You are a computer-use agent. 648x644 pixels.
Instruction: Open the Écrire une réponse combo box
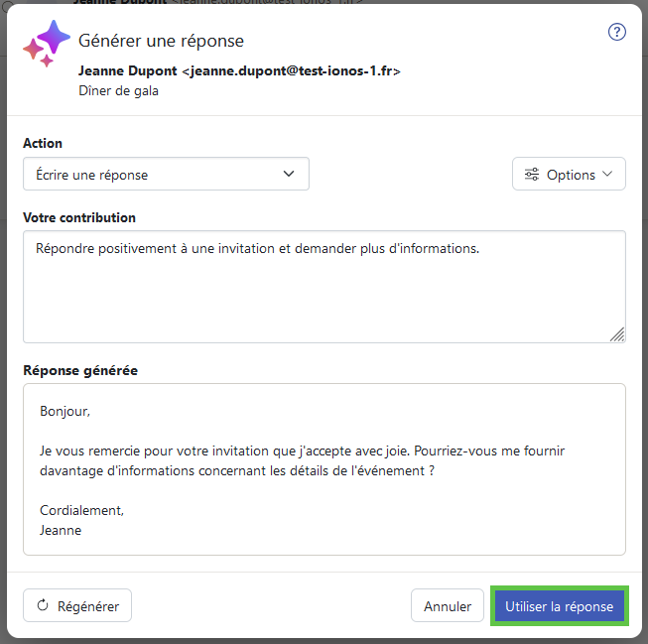click(166, 174)
